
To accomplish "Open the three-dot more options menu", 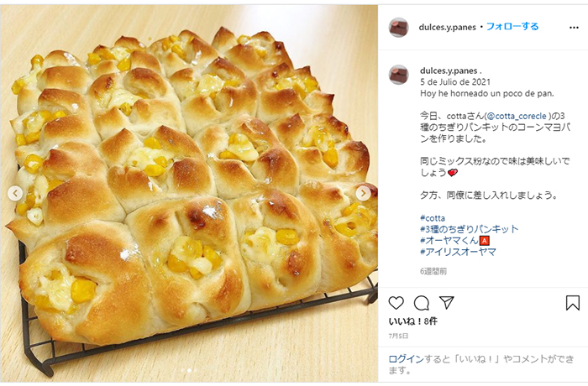I will [x=574, y=28].
